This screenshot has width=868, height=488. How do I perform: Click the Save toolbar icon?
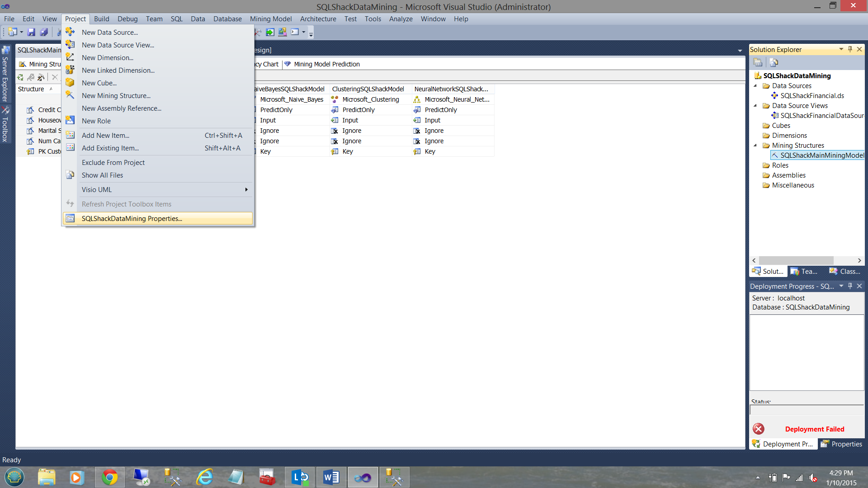[31, 32]
